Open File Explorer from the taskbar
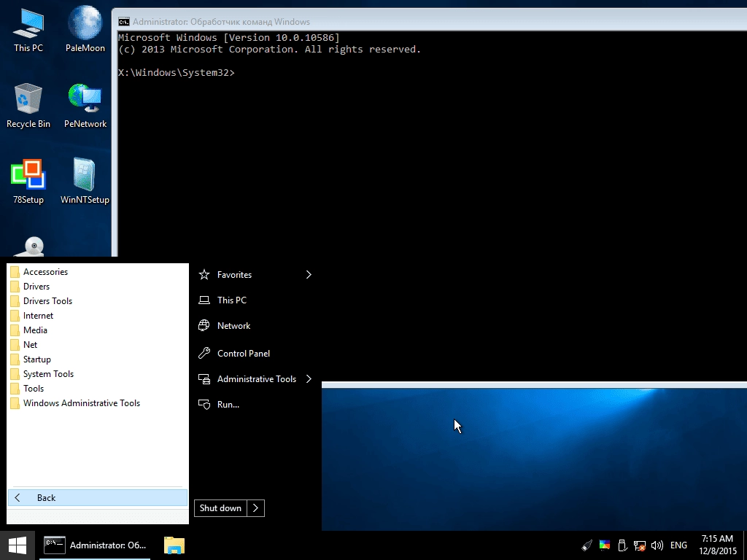Viewport: 747px width, 560px height. 174,545
